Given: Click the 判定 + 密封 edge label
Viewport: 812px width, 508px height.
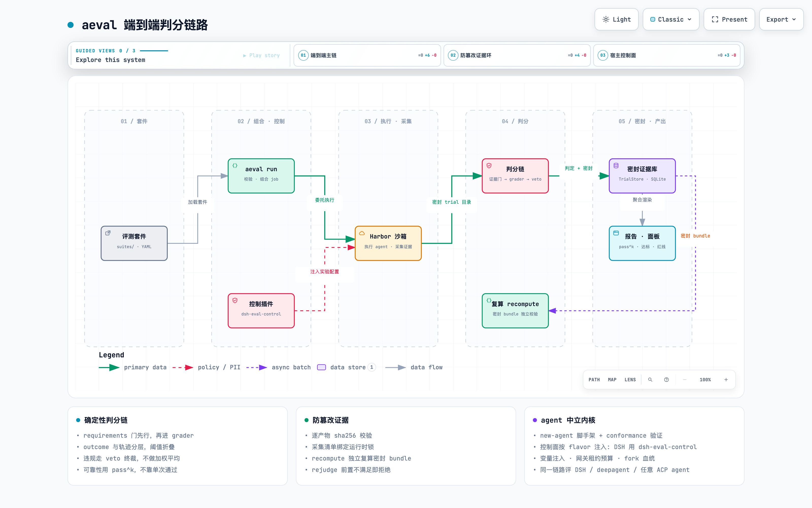Looking at the screenshot, I should 579,168.
